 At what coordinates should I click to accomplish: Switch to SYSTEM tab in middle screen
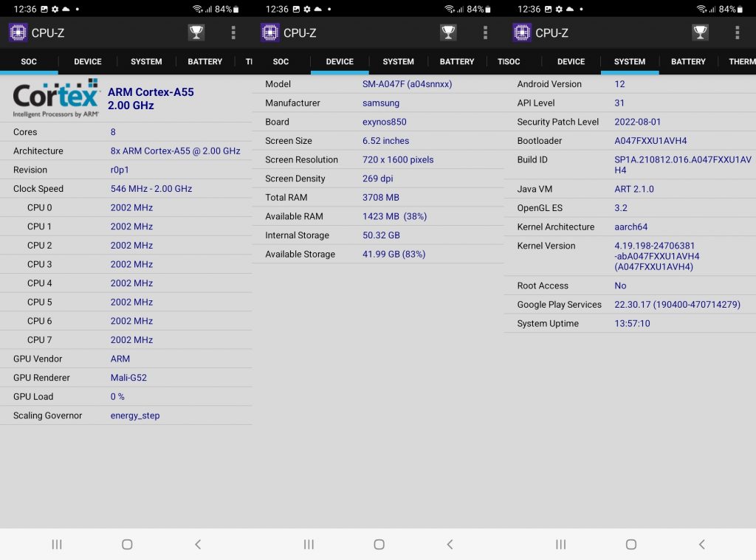[x=398, y=62]
